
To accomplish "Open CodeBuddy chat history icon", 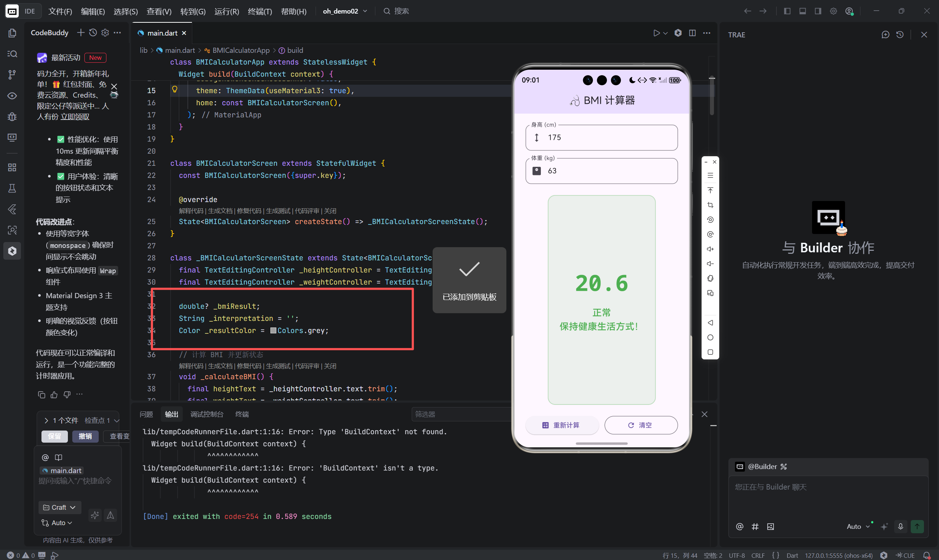I will (x=93, y=33).
